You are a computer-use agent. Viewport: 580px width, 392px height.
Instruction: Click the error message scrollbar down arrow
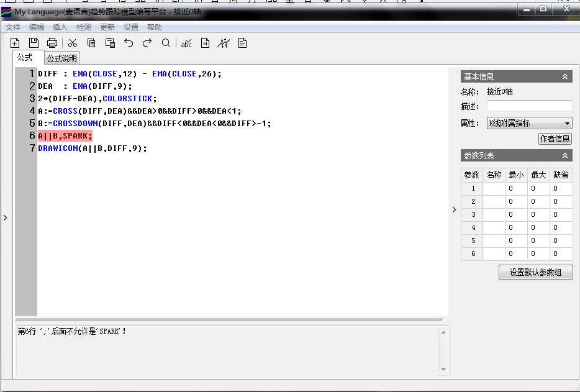[443, 370]
